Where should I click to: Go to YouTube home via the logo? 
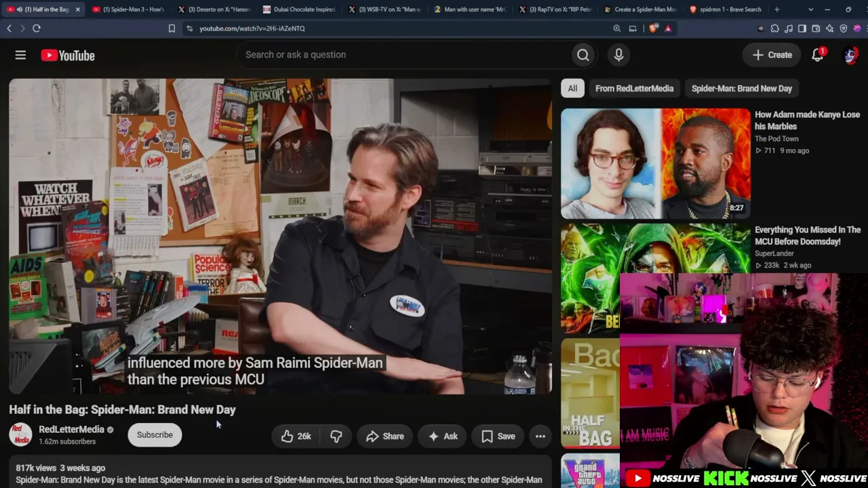click(68, 56)
